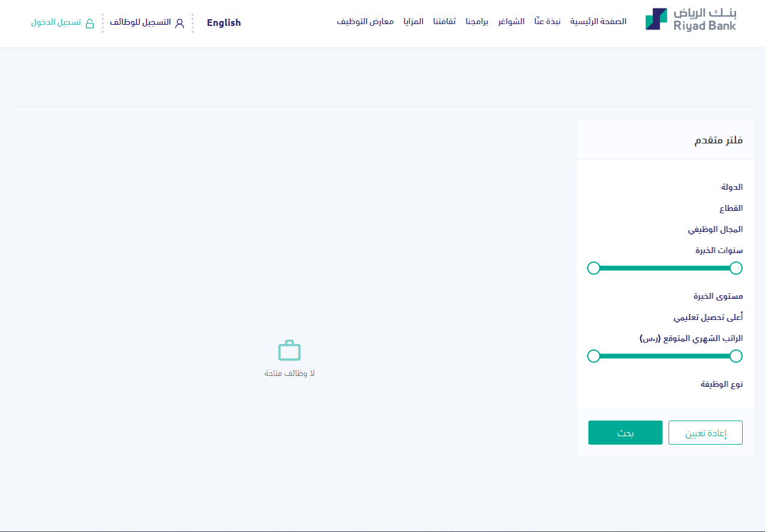The image size is (765, 532).
Task: Click the briefcase no-jobs icon
Action: pos(289,351)
